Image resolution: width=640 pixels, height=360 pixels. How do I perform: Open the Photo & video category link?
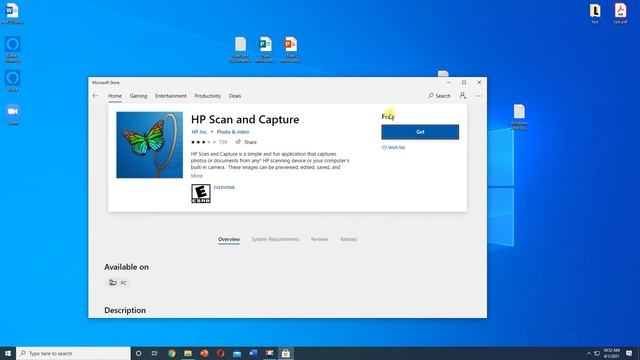point(233,132)
